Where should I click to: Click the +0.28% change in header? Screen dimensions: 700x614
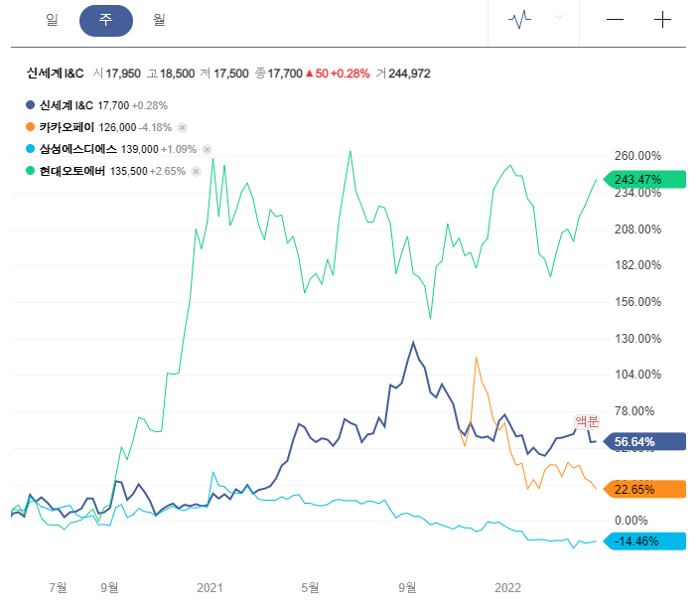tap(350, 74)
